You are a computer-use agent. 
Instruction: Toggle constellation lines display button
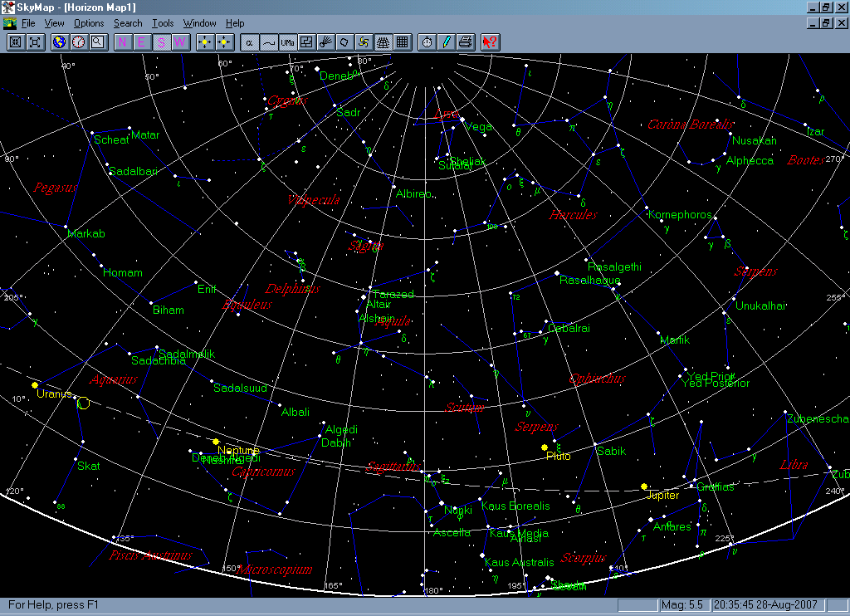click(x=268, y=42)
